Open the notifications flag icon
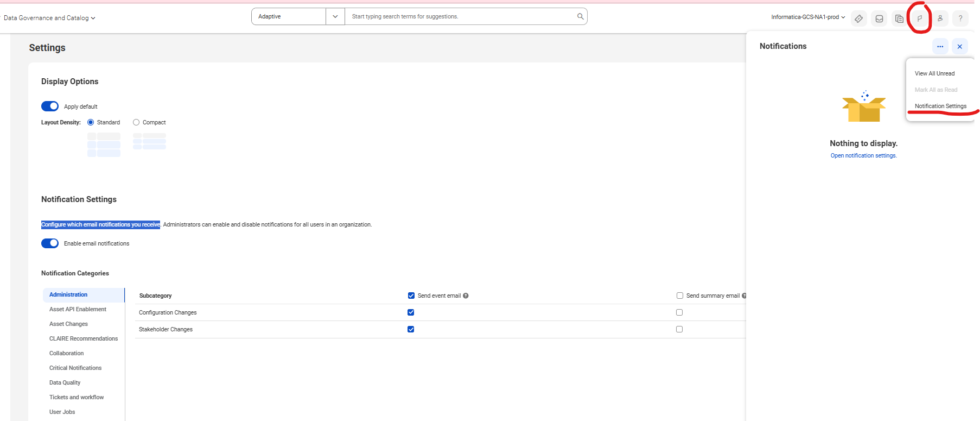 (x=920, y=18)
